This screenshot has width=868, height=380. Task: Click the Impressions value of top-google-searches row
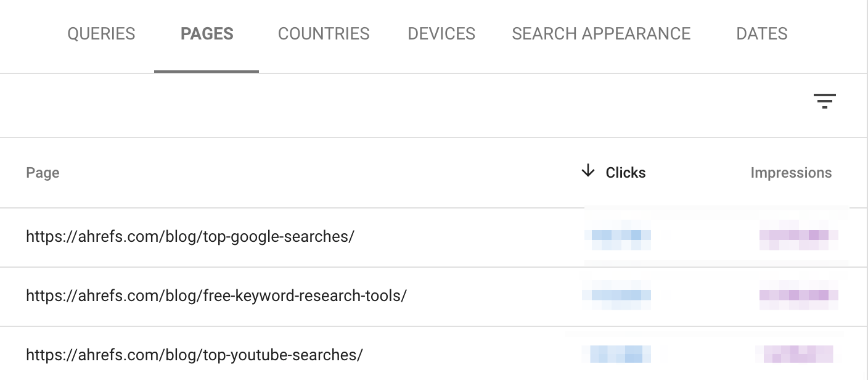coord(798,237)
